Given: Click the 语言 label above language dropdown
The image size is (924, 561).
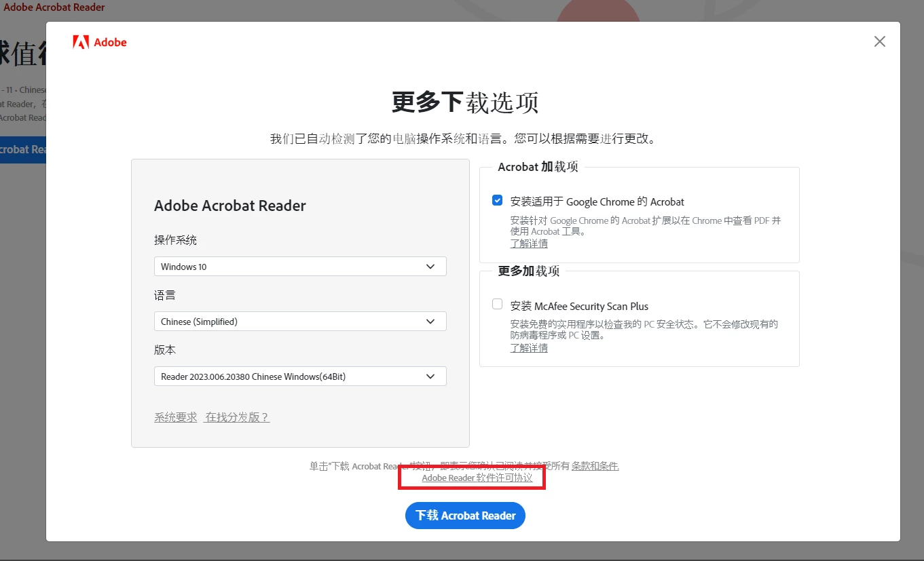Looking at the screenshot, I should coord(165,295).
